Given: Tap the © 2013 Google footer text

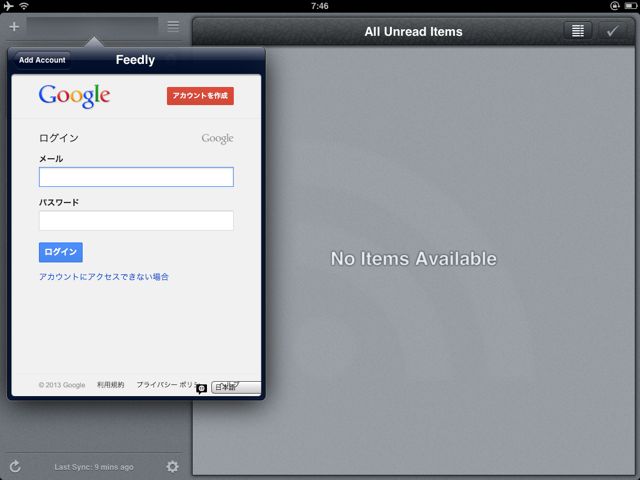Looking at the screenshot, I should click(x=62, y=385).
